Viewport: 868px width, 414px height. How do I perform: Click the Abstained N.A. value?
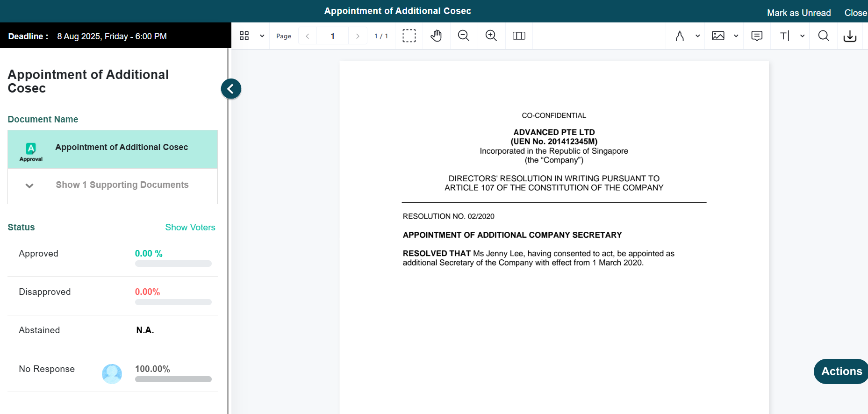click(x=145, y=330)
